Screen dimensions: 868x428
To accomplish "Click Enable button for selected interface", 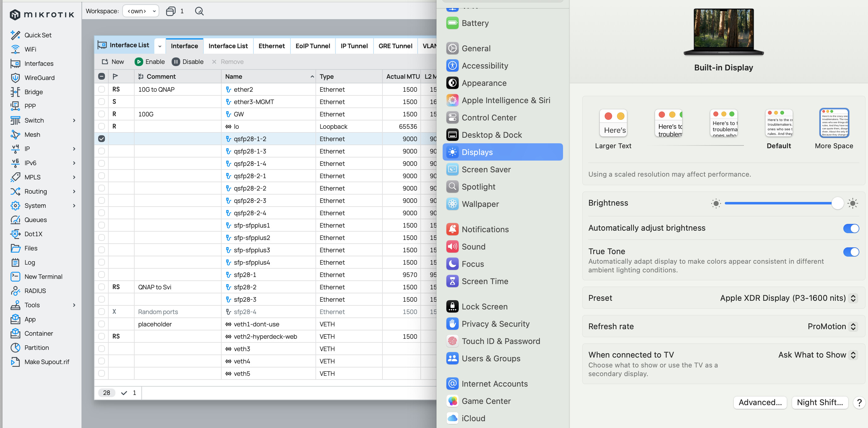I will (x=150, y=62).
